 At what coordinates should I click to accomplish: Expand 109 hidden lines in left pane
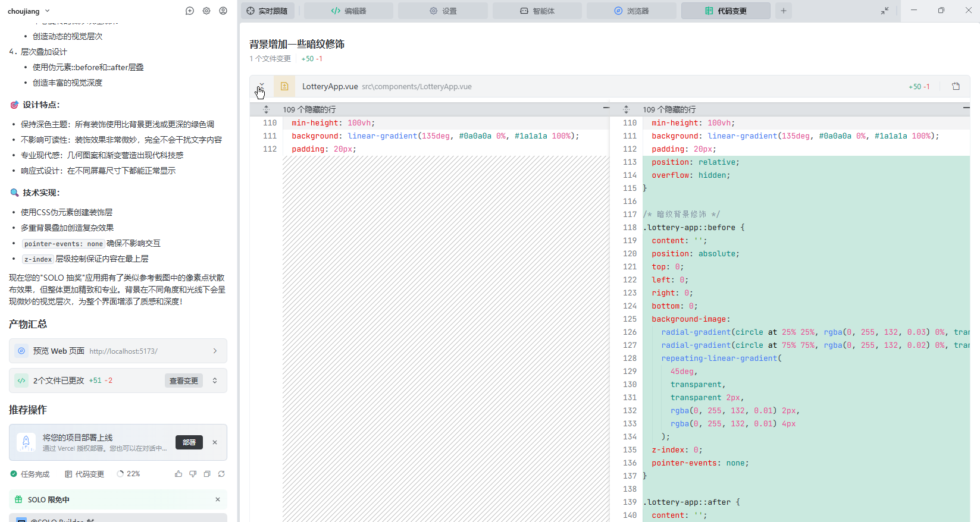click(x=266, y=109)
